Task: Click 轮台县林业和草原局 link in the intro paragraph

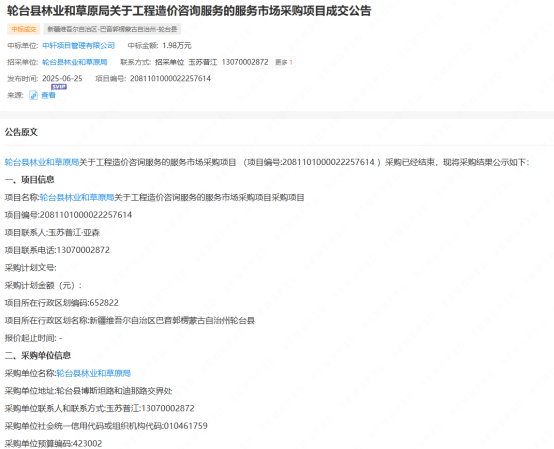Action: (42, 162)
